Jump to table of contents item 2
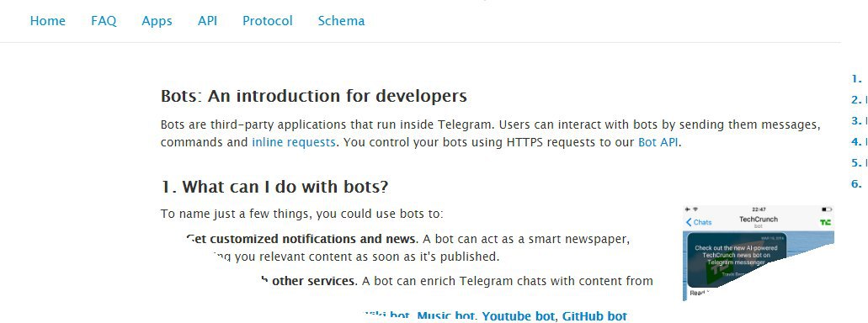Viewport: 868px width, 323px height. pos(859,100)
